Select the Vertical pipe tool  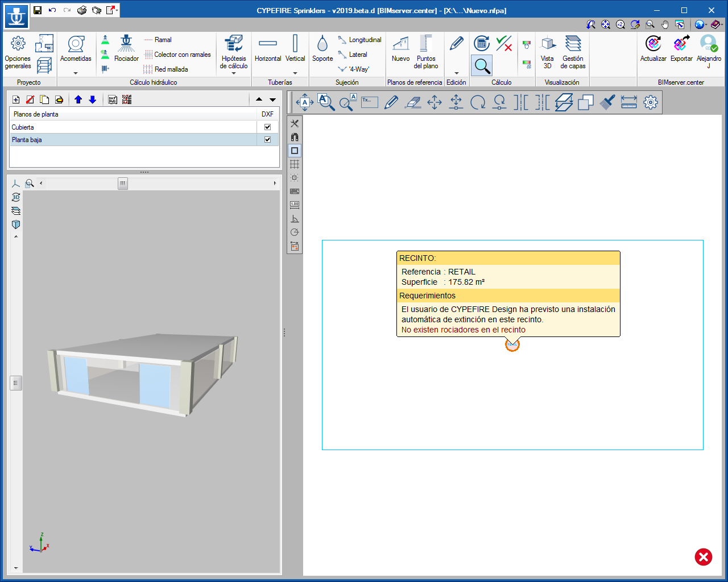[295, 48]
